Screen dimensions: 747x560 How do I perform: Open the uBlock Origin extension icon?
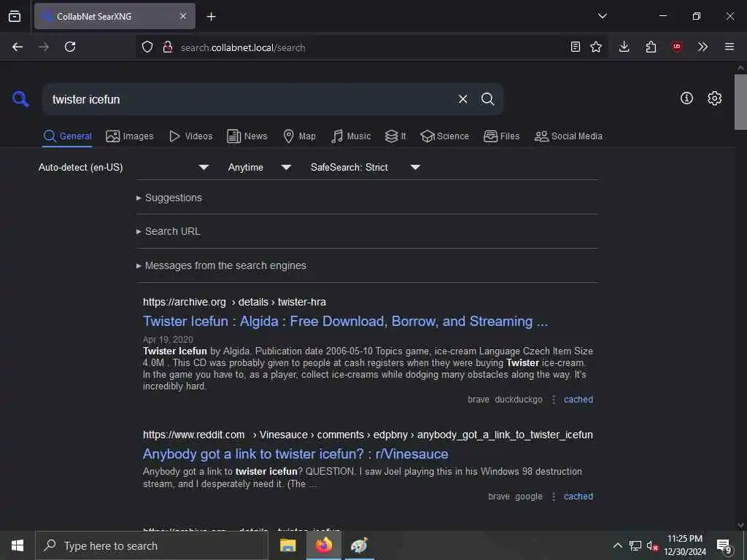(x=677, y=47)
